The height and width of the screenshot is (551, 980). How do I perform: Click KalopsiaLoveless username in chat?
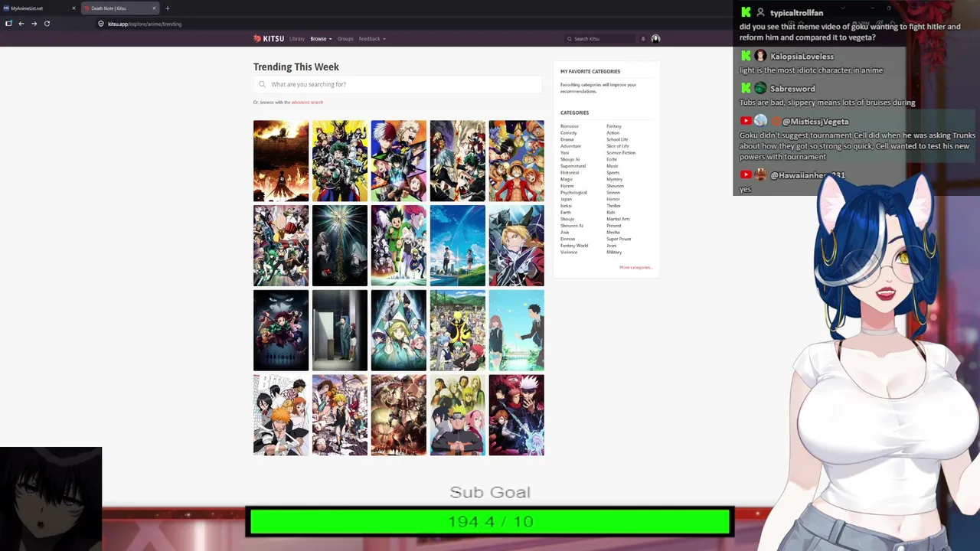click(x=802, y=57)
